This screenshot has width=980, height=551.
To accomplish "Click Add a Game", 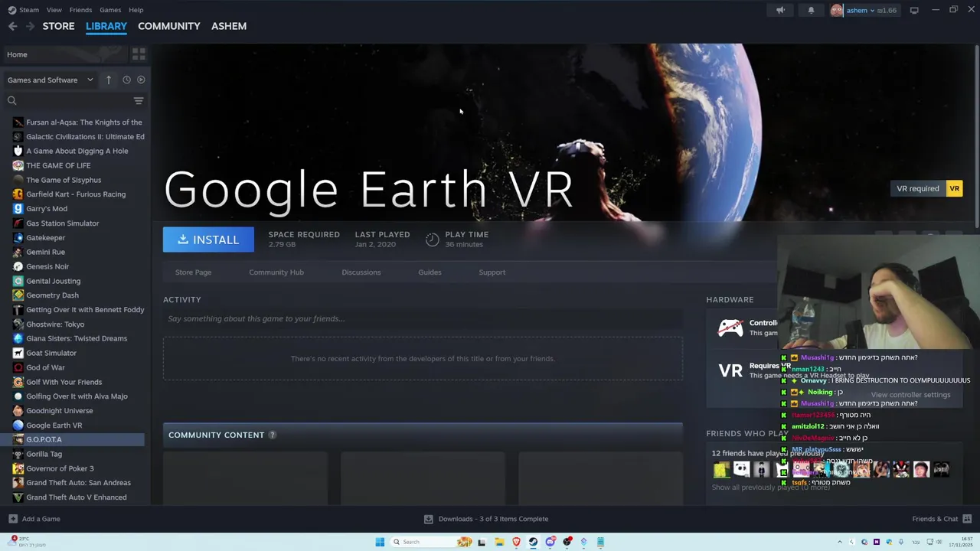I will (41, 519).
